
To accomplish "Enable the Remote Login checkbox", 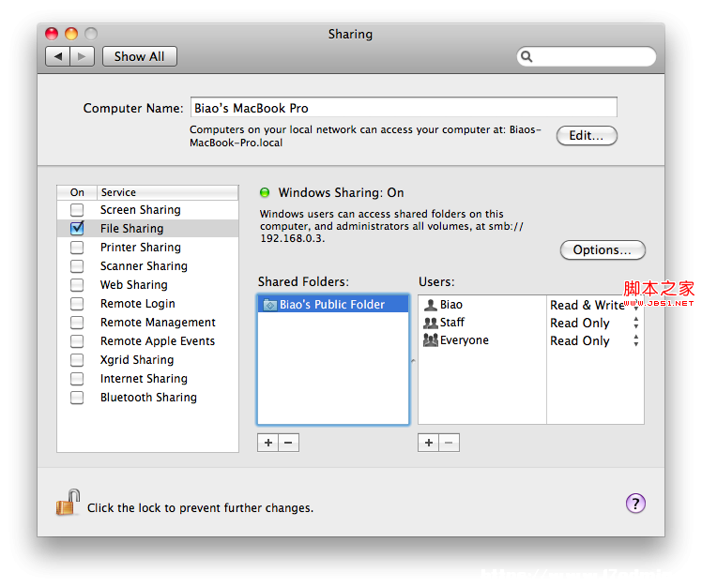I will [77, 304].
